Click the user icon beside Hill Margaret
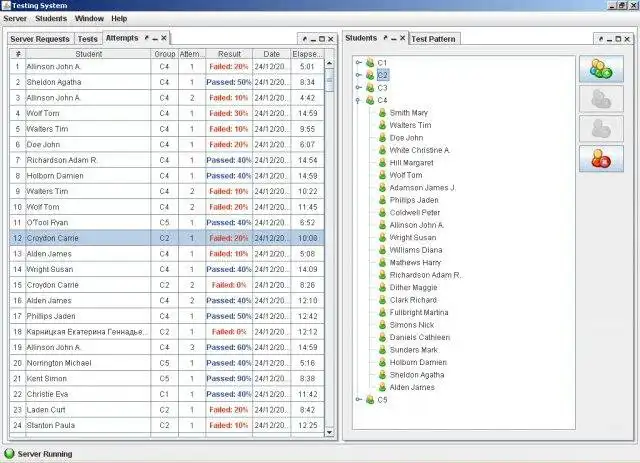The width and height of the screenshot is (640, 463). 382,162
